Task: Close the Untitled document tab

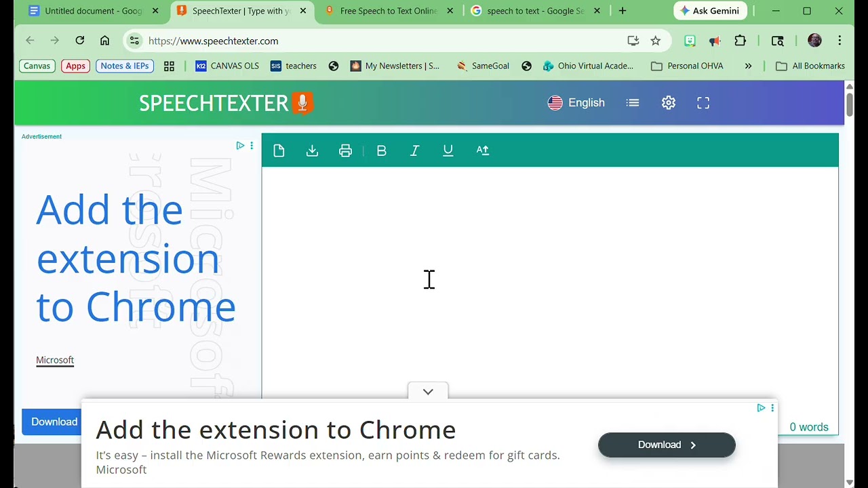Action: tap(155, 11)
